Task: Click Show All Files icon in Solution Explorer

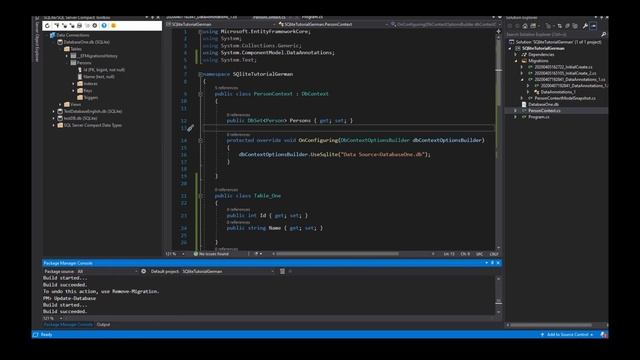Action: click(x=575, y=26)
